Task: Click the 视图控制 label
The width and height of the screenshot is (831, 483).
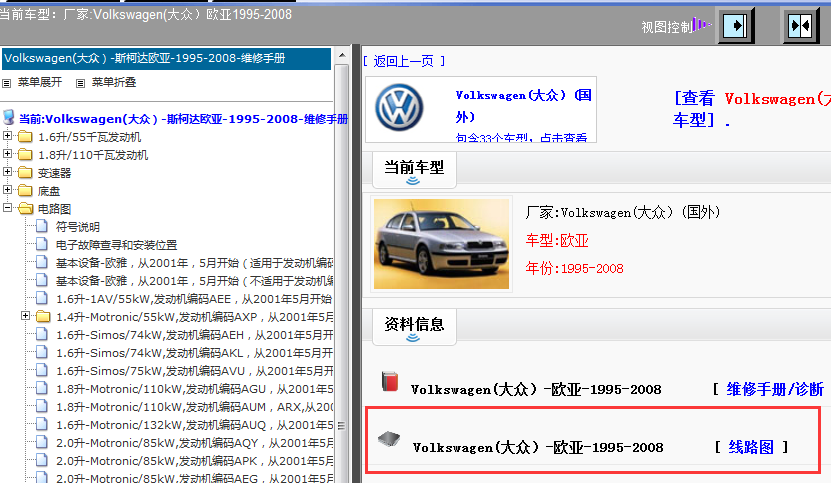Action: pos(667,27)
